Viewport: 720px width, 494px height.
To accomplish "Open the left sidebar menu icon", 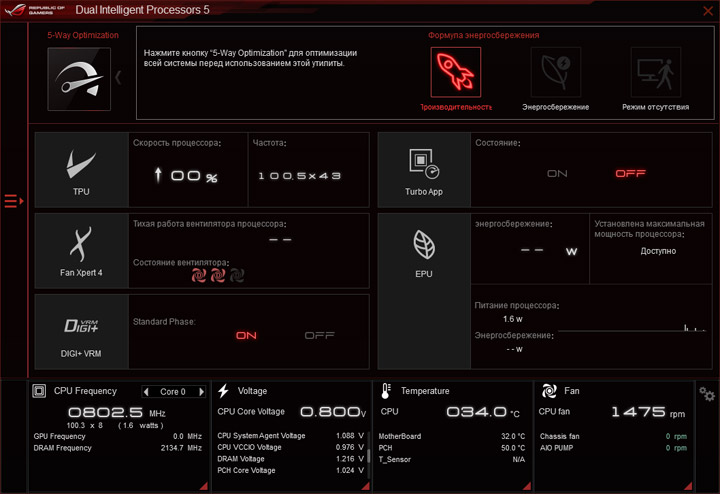I will click(13, 201).
